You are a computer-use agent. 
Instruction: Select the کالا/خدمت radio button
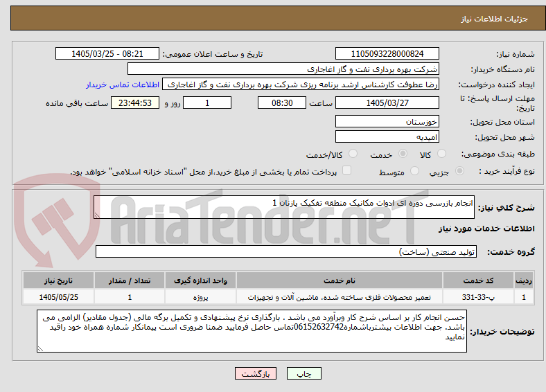353,154
